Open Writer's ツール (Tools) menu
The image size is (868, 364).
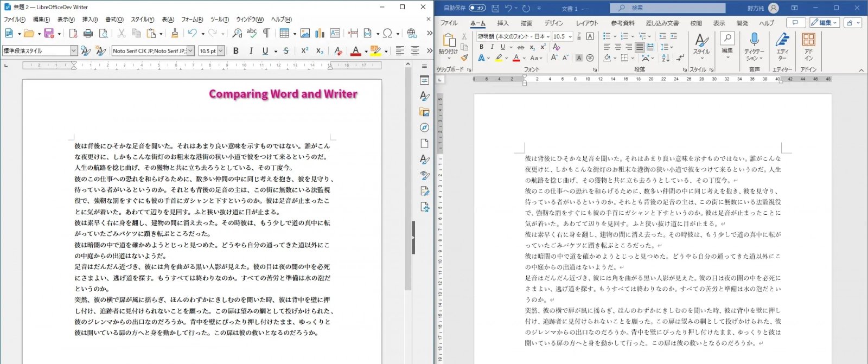220,20
